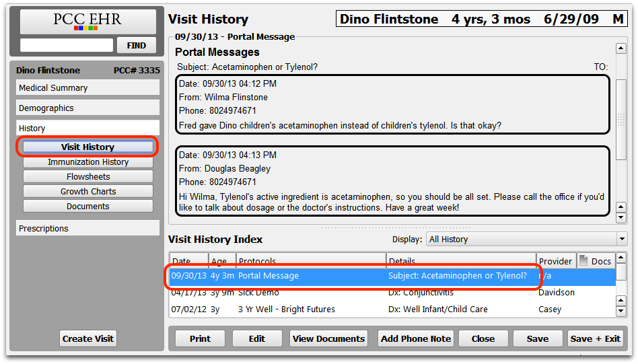Sort by Age column header
Image resolution: width=638 pixels, height=364 pixels.
click(x=222, y=260)
